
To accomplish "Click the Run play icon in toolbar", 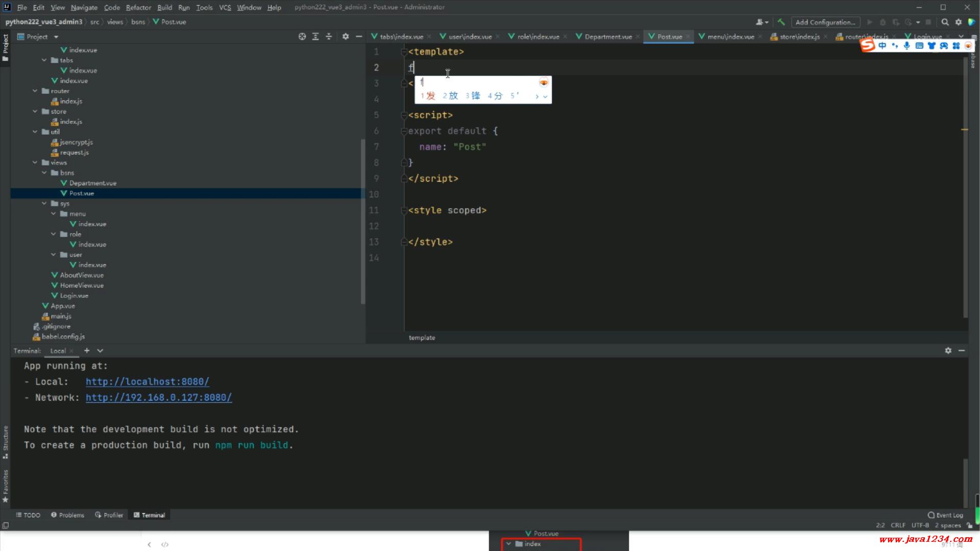I will 870,22.
